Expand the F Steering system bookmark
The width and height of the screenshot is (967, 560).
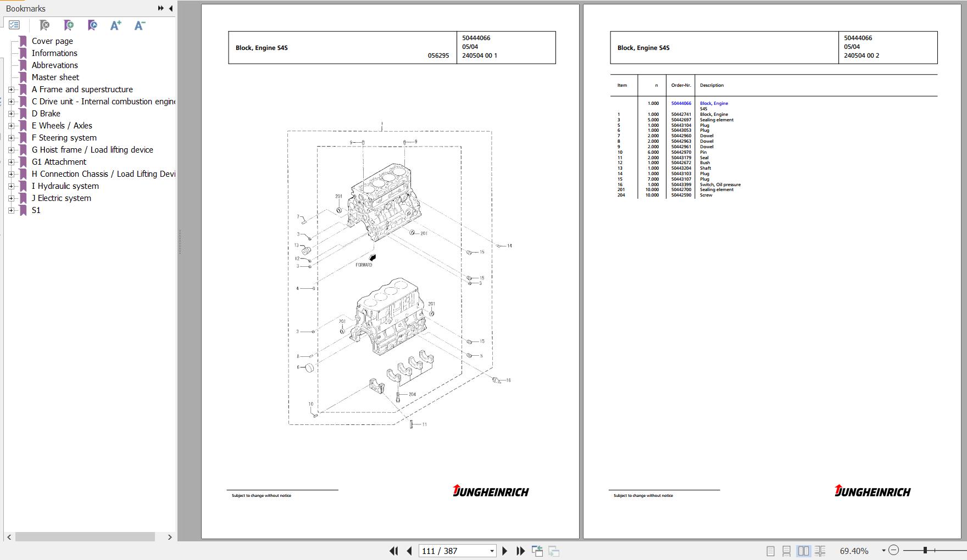point(11,138)
